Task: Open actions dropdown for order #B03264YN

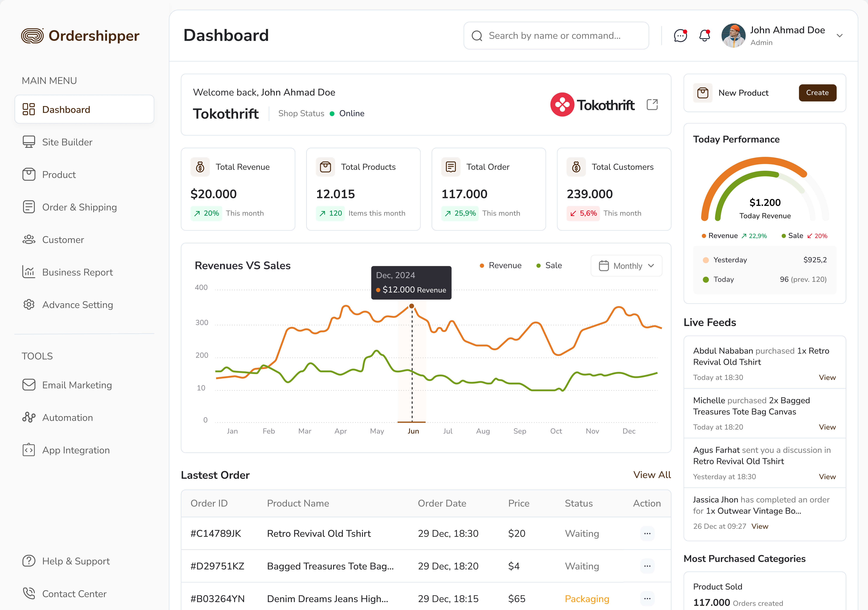Action: [647, 599]
